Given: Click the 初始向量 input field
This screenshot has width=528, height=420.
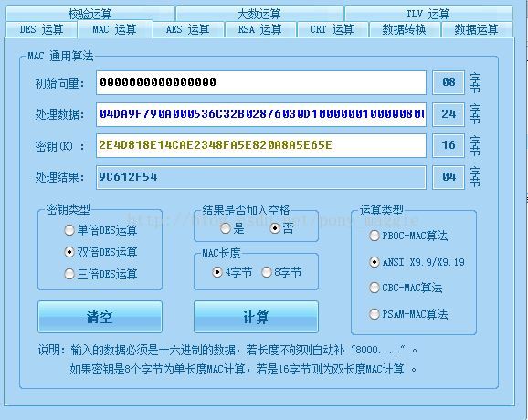Looking at the screenshot, I should pyautogui.click(x=261, y=82).
